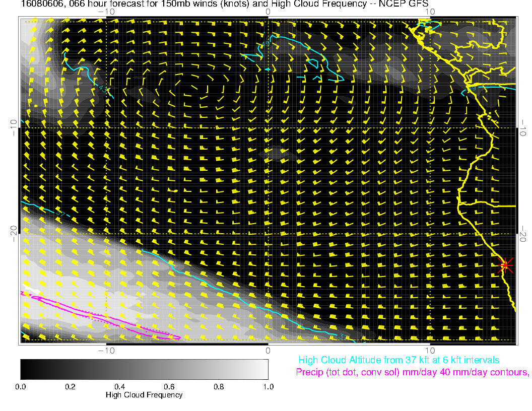This screenshot has width=532, height=411.
Task: Click the small closed cyan contour near the top center
Action: (313, 63)
